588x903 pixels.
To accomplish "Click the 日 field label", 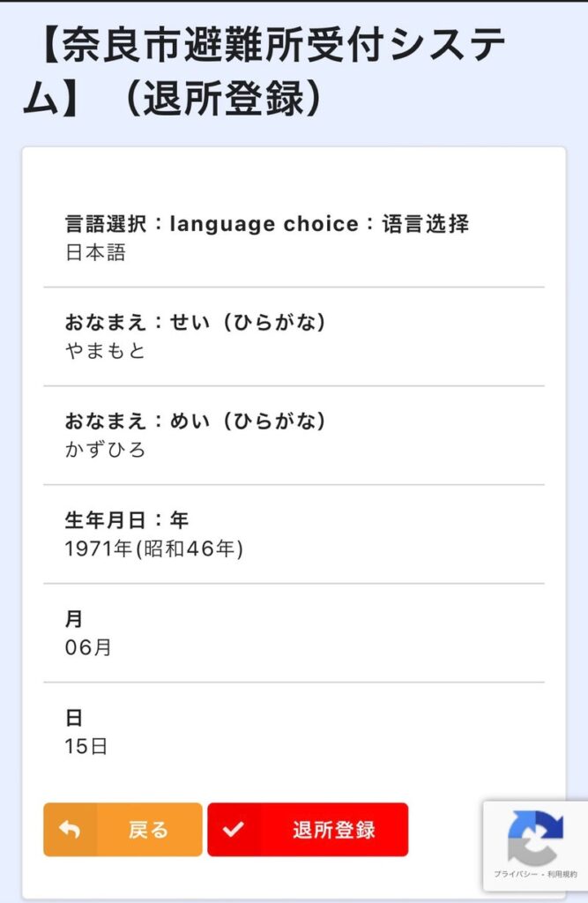I will click(x=74, y=718).
